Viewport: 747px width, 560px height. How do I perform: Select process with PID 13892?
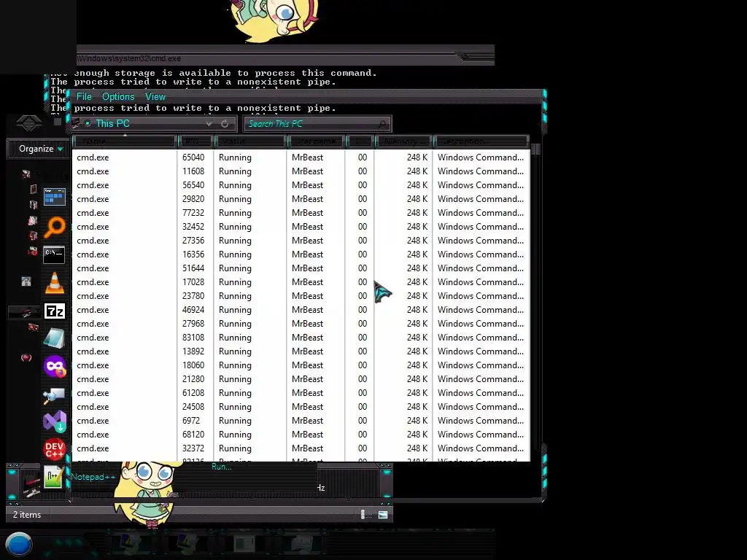tap(301, 351)
